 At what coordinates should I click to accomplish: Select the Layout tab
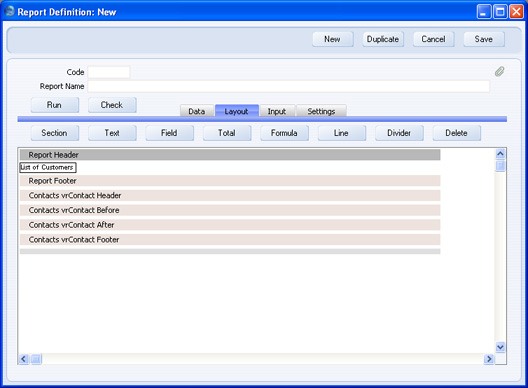pyautogui.click(x=237, y=111)
